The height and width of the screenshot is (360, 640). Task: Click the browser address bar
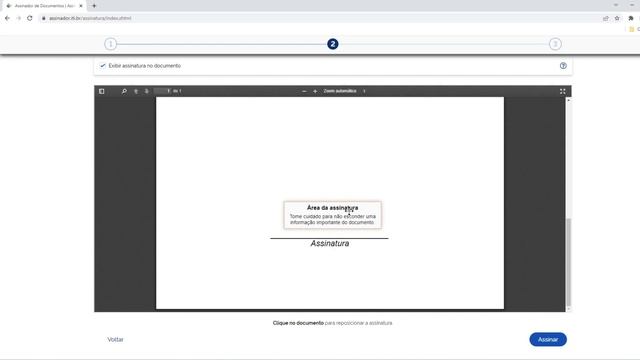click(x=318, y=18)
